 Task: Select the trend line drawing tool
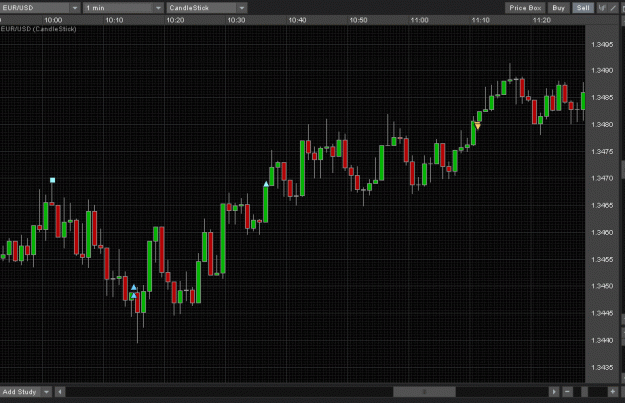point(613,8)
